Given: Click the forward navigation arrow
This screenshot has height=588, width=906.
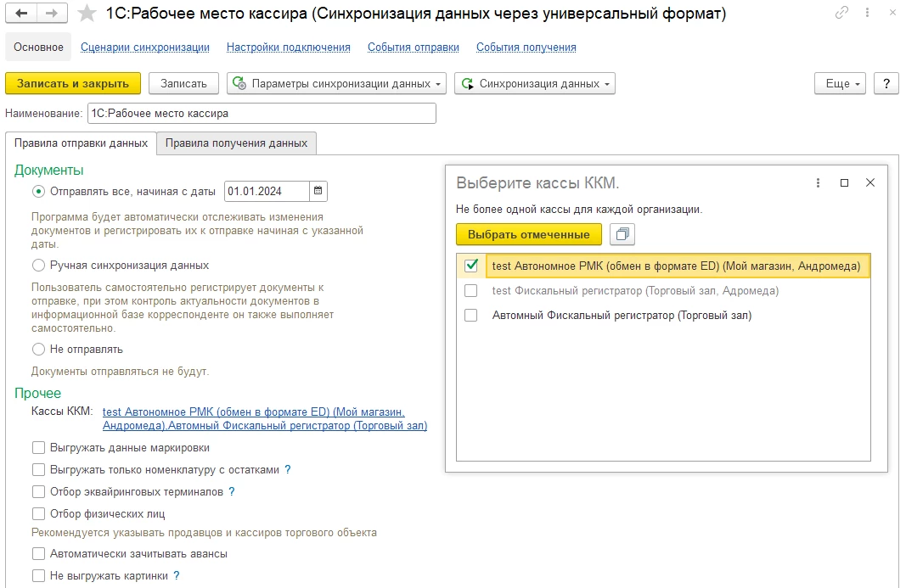Looking at the screenshot, I should point(52,14).
